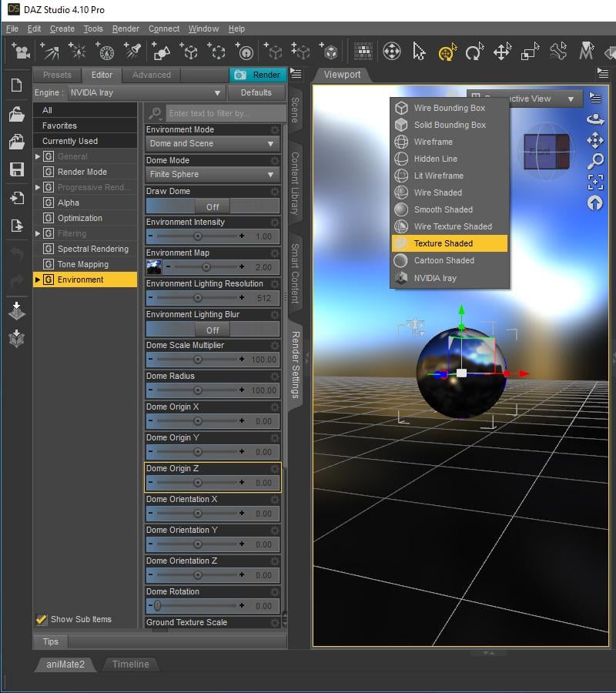Viewport: 616px width, 693px height.
Task: Click the Pan view icon in viewport
Action: point(595,141)
